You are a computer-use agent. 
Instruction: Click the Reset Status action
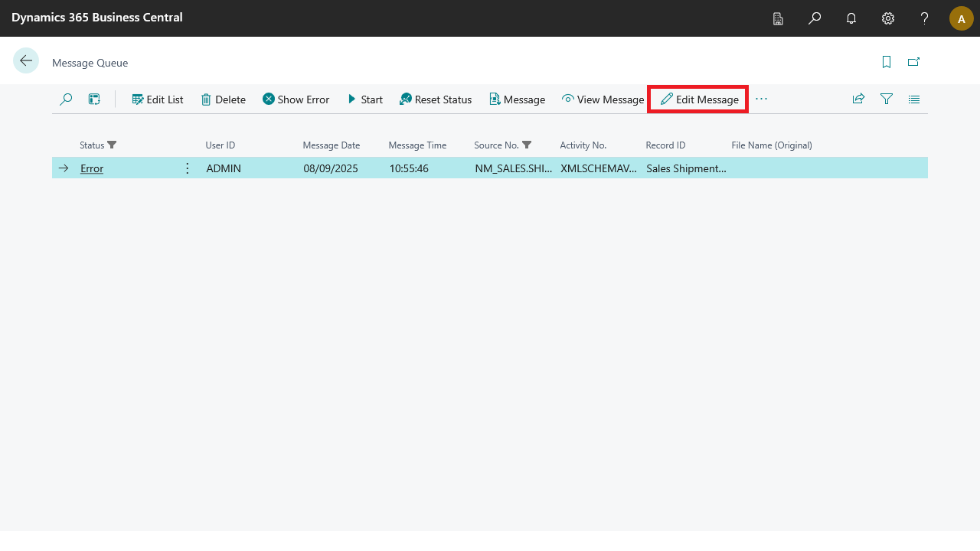(x=436, y=99)
